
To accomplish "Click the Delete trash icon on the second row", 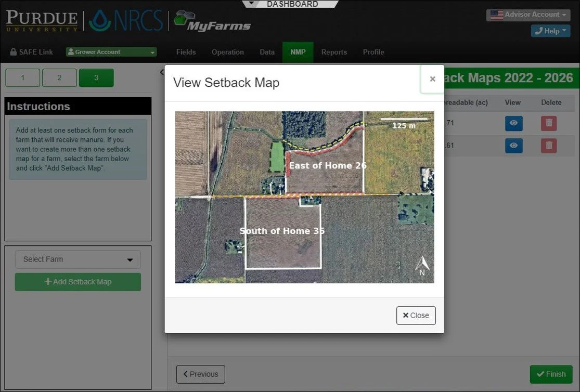I will tap(551, 146).
